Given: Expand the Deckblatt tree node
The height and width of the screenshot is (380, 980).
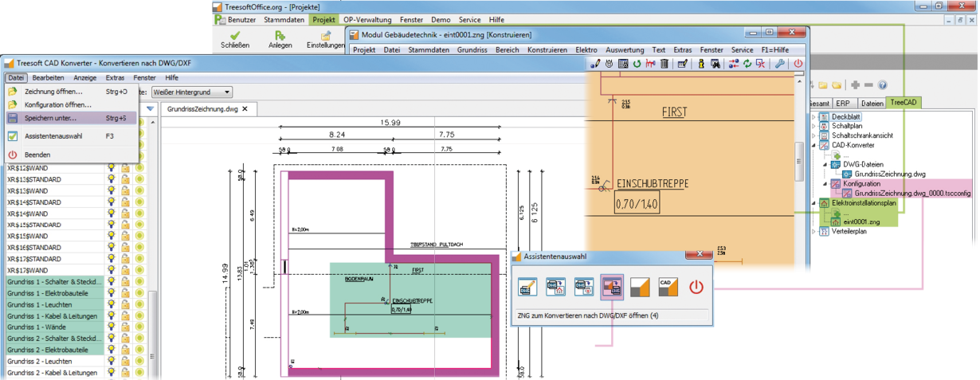Looking at the screenshot, I should pyautogui.click(x=813, y=117).
